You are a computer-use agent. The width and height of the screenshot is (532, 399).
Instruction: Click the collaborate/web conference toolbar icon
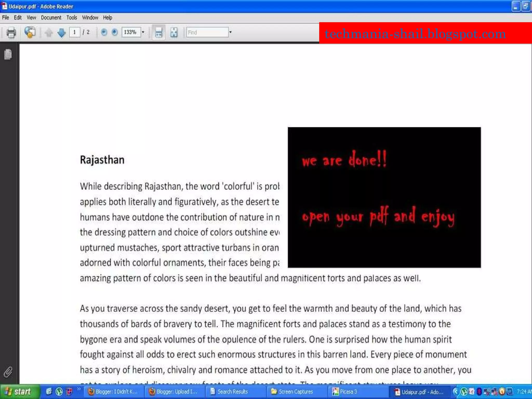[x=30, y=32]
